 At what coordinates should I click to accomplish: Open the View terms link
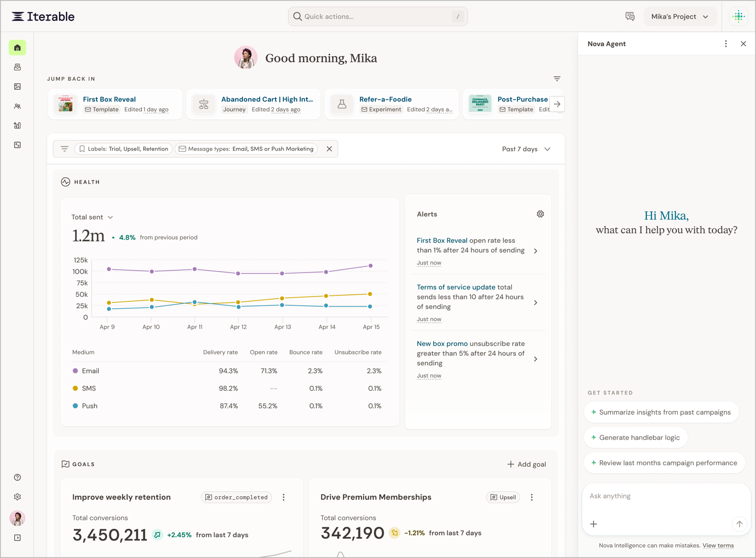pos(718,546)
